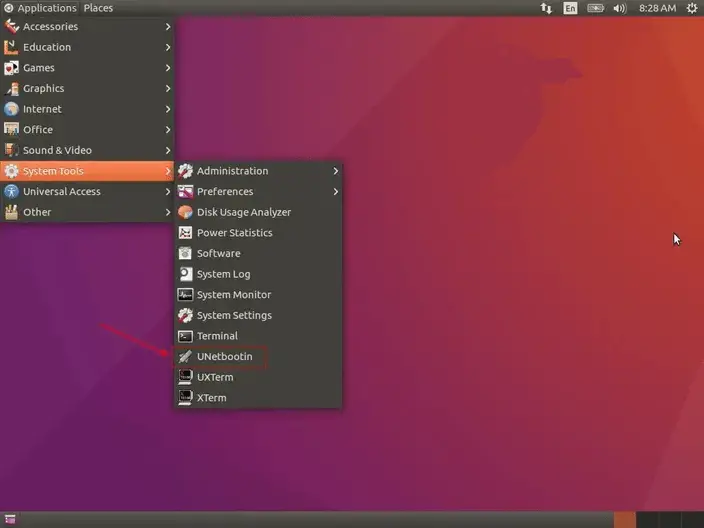Click the 8:28 AM clock

point(657,8)
